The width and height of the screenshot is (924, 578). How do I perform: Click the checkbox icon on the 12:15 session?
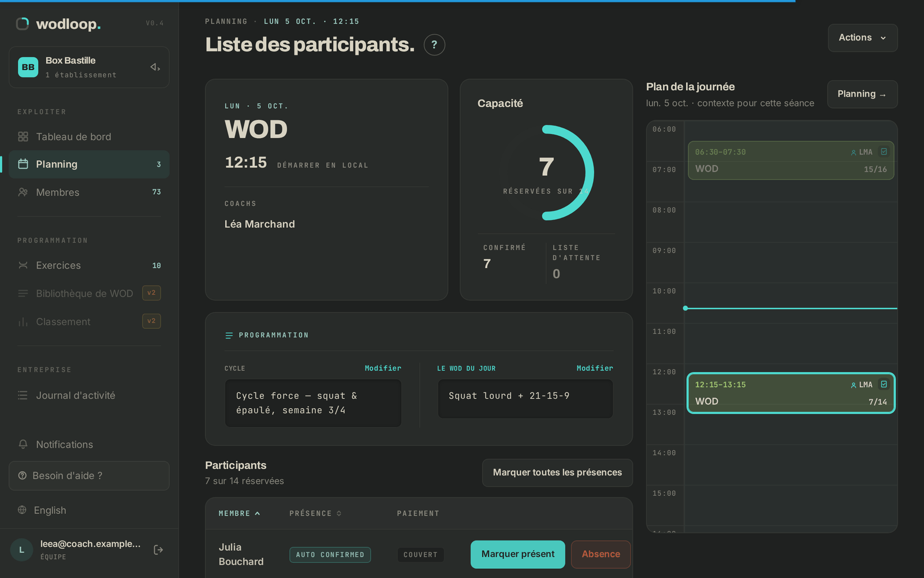[884, 384]
